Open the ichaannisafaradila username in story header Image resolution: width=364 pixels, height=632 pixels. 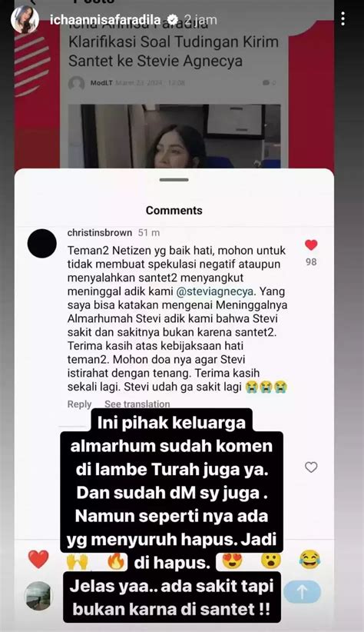105,20
